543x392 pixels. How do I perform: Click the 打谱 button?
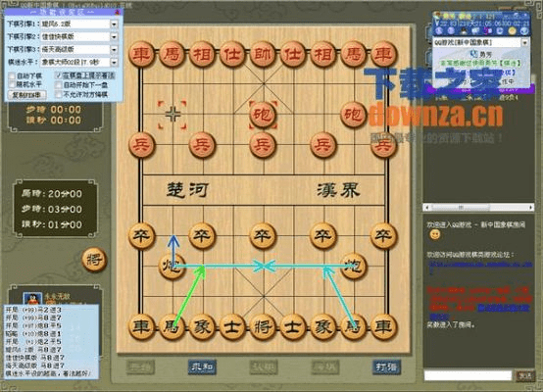click(x=387, y=367)
